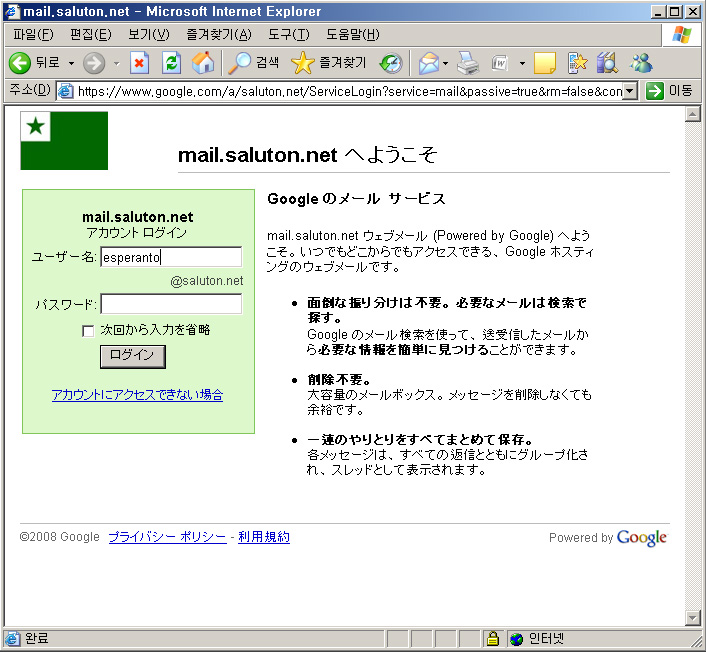706x652 pixels.
Task: Expand the Back button history dropdown arrow
Action: pyautogui.click(x=71, y=63)
